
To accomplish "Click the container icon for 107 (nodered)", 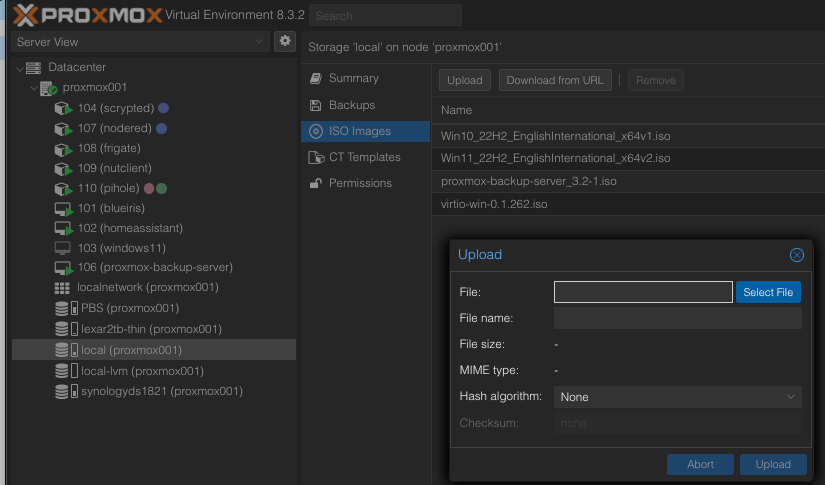I will point(63,128).
